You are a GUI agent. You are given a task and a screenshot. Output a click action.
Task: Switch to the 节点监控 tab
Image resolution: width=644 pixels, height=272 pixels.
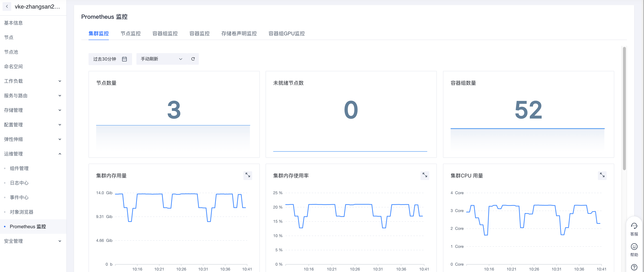tap(130, 34)
